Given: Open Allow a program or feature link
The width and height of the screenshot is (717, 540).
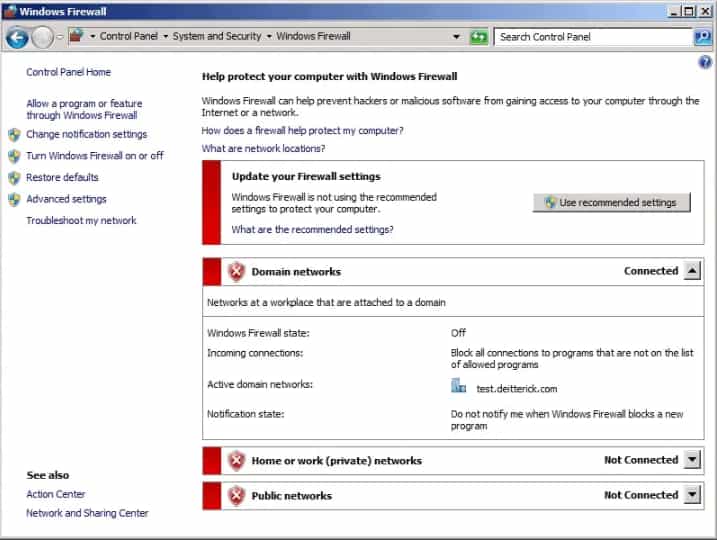Looking at the screenshot, I should 84,109.
